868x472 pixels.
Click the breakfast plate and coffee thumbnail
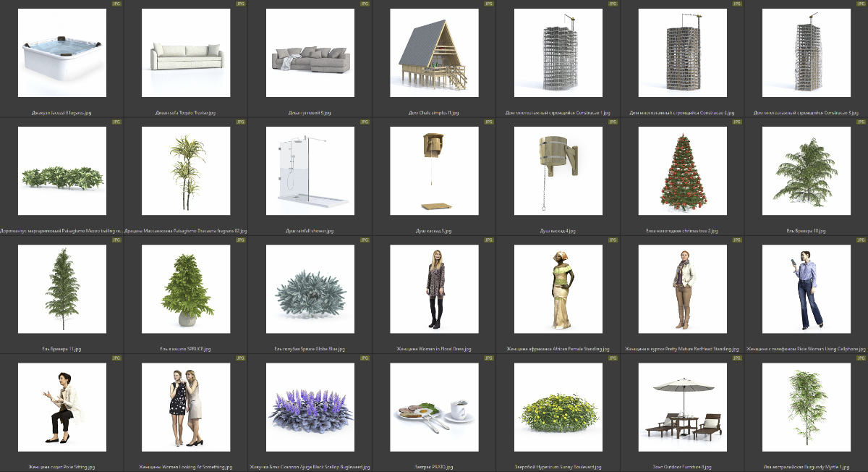click(x=434, y=407)
